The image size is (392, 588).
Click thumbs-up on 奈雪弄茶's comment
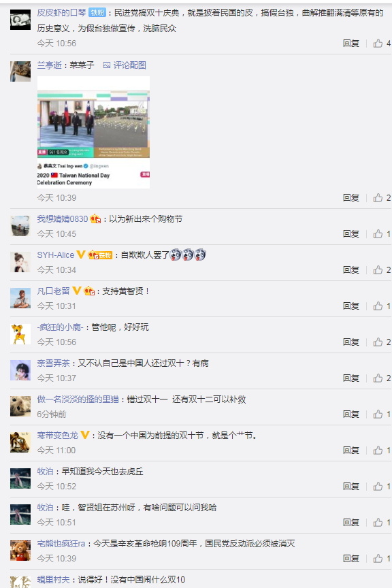tap(378, 378)
